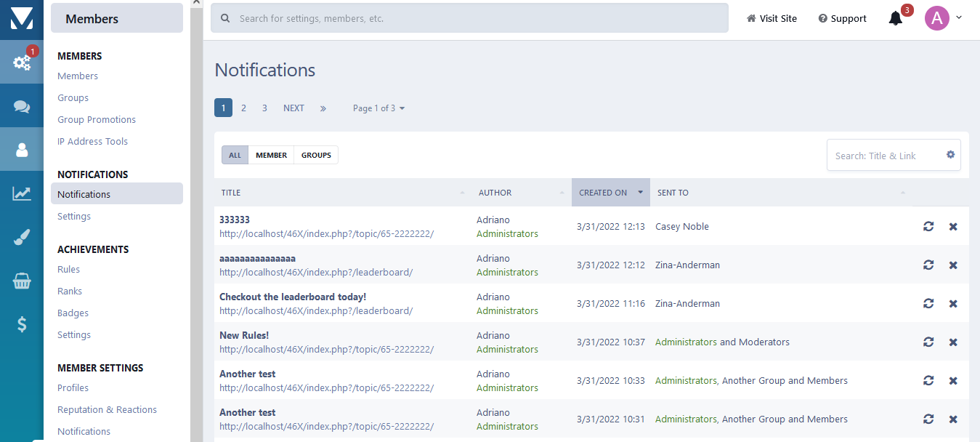Open Group Promotions in sidebar
980x442 pixels.
click(x=97, y=120)
